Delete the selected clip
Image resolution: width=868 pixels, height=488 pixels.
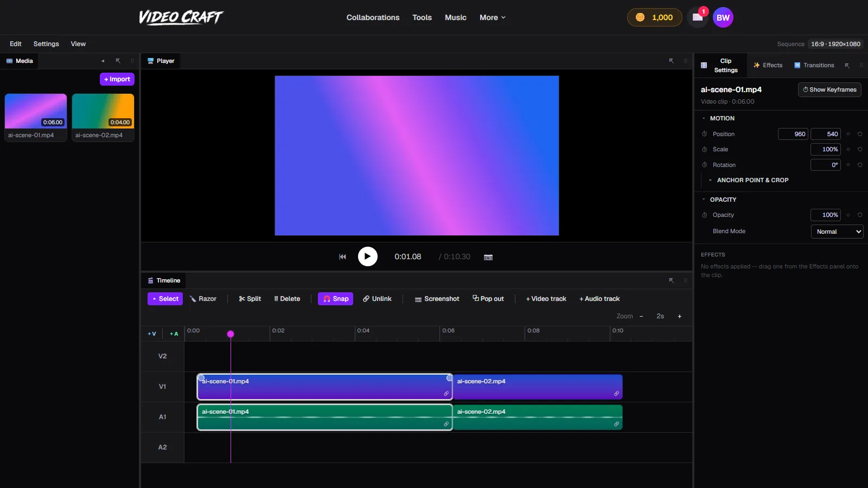tap(287, 299)
